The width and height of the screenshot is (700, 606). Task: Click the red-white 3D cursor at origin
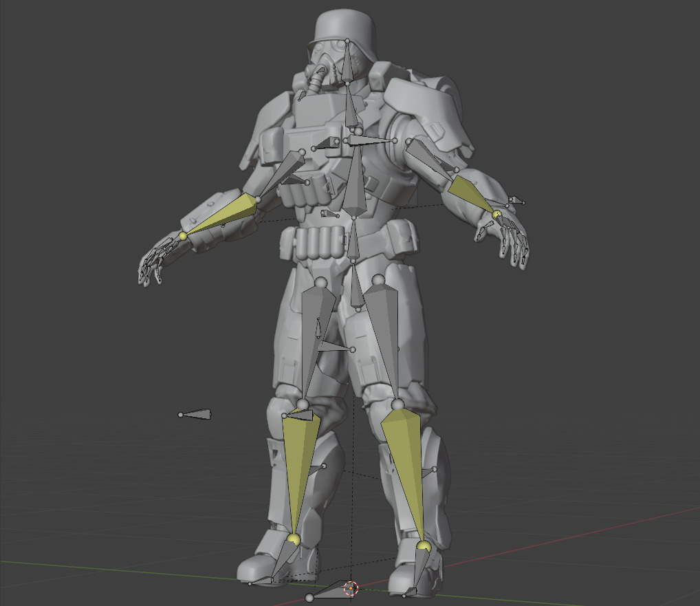(x=351, y=589)
